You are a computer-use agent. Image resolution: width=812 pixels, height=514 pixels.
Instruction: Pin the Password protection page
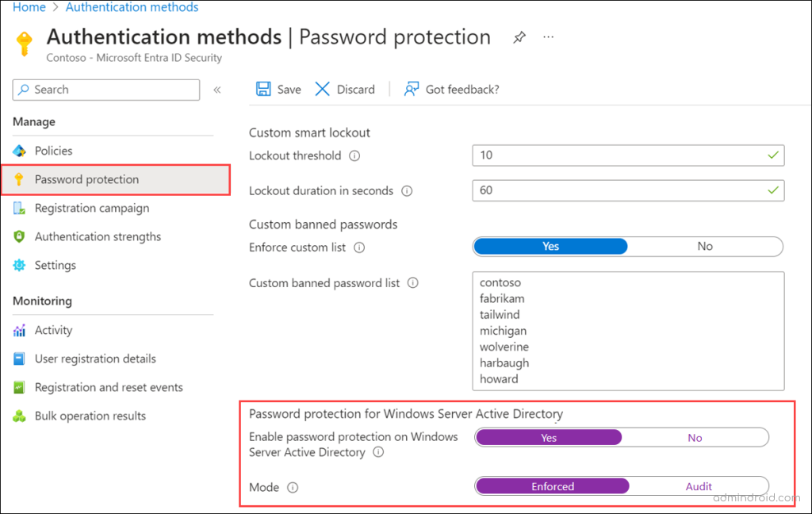point(519,37)
